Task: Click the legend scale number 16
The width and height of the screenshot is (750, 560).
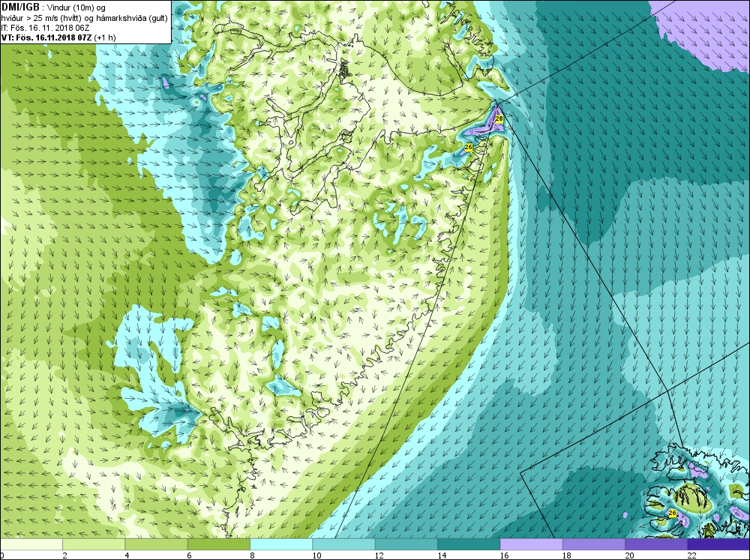Action: tap(504, 556)
